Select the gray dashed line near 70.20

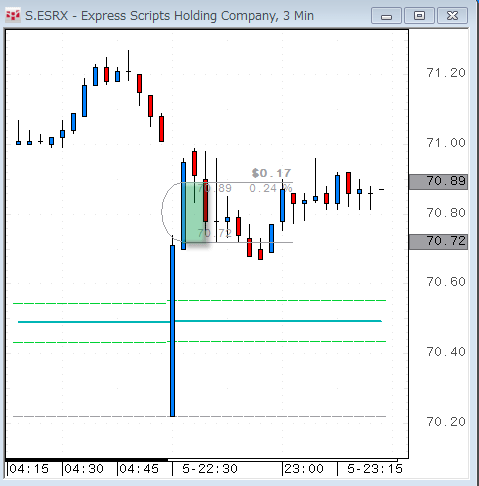click(x=199, y=416)
